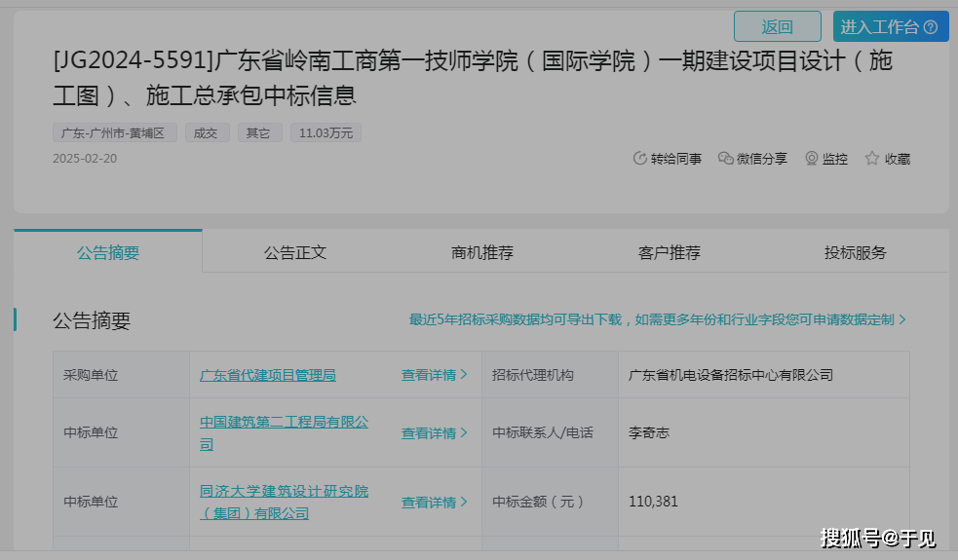958x560 pixels.
Task: Open 广东省代建项目管理局 company link
Action: coord(267,375)
